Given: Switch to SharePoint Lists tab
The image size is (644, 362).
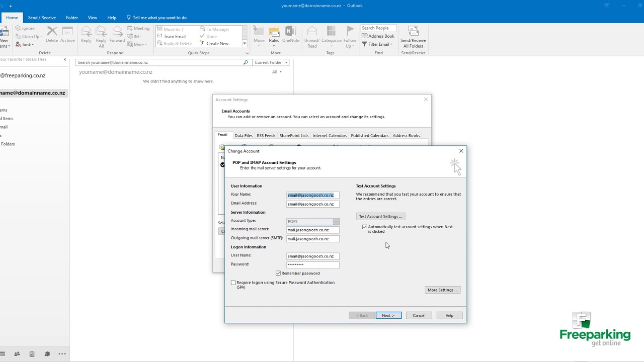Looking at the screenshot, I should pos(294,135).
